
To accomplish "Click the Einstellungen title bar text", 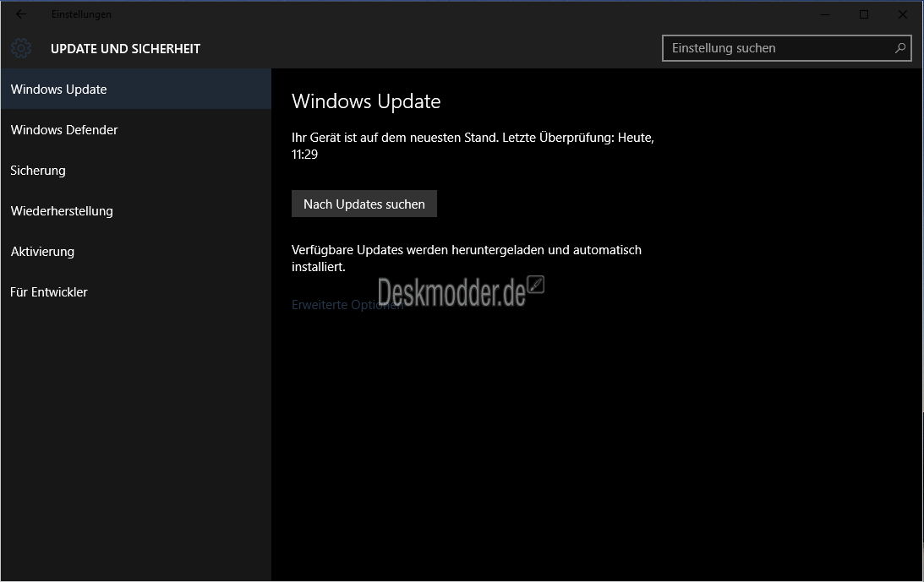I will tap(81, 14).
